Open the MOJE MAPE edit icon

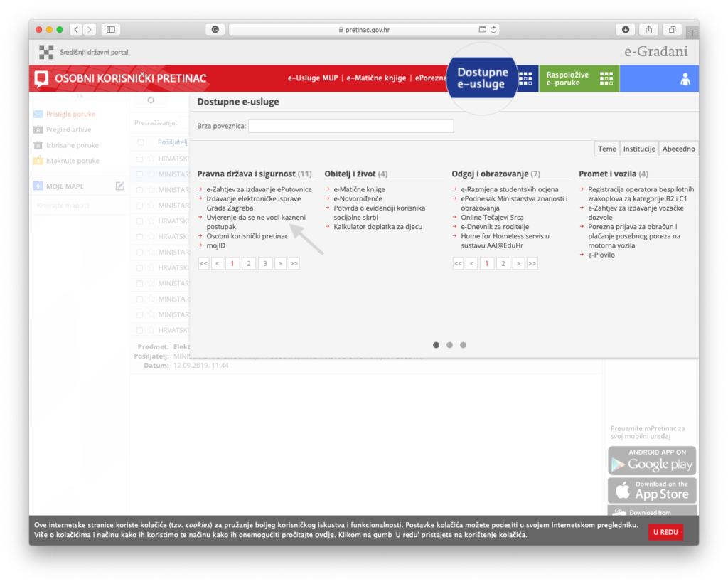(x=119, y=185)
